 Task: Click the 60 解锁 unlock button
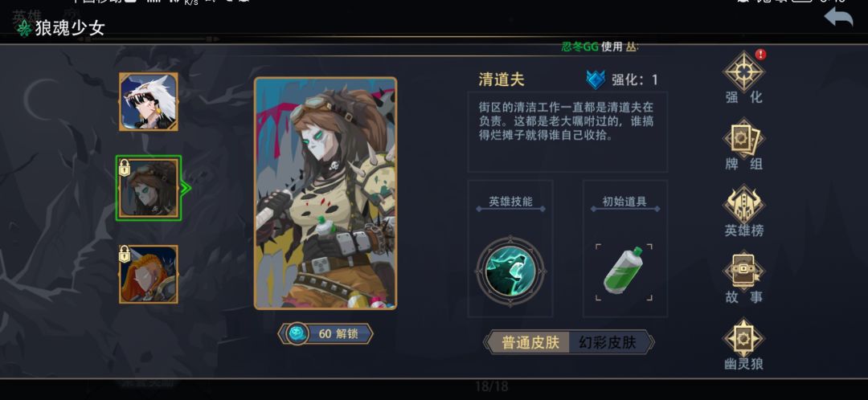(x=325, y=334)
